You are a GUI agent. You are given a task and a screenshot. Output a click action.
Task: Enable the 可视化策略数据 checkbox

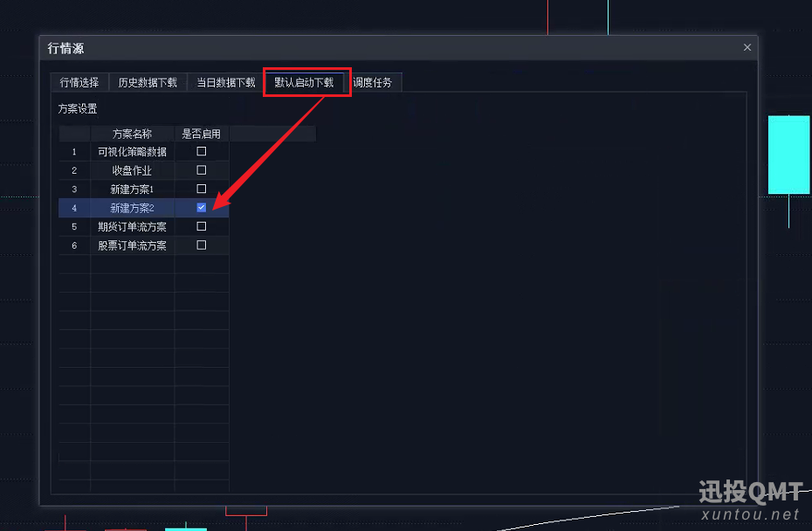pos(202,151)
